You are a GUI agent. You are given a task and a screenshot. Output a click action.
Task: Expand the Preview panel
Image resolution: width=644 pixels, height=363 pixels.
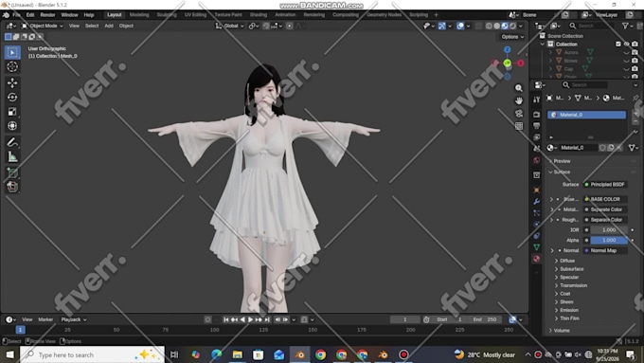click(562, 161)
